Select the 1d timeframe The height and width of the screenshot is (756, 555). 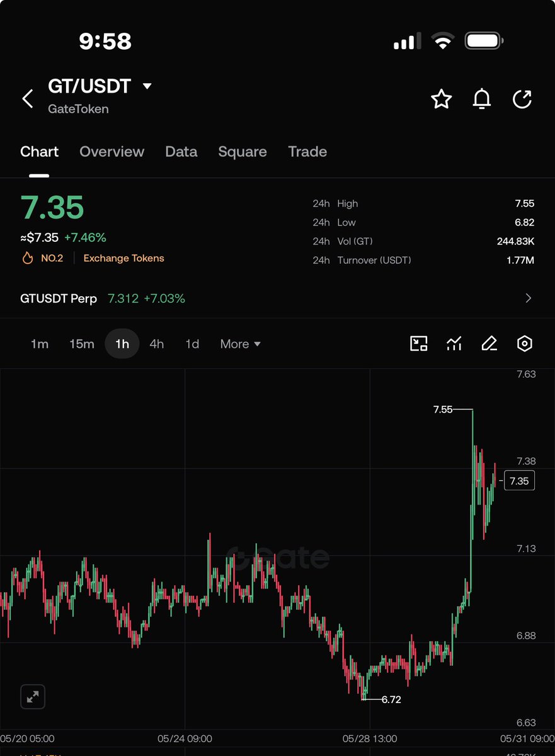point(192,344)
